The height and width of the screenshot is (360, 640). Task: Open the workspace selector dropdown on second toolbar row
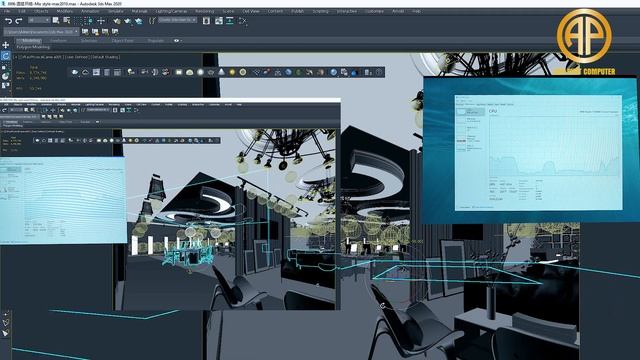coord(42,31)
